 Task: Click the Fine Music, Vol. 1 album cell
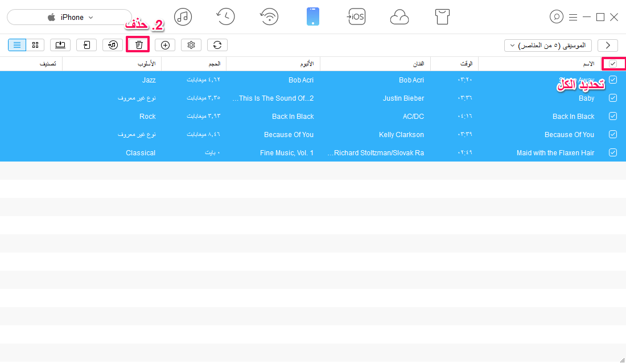pos(287,153)
